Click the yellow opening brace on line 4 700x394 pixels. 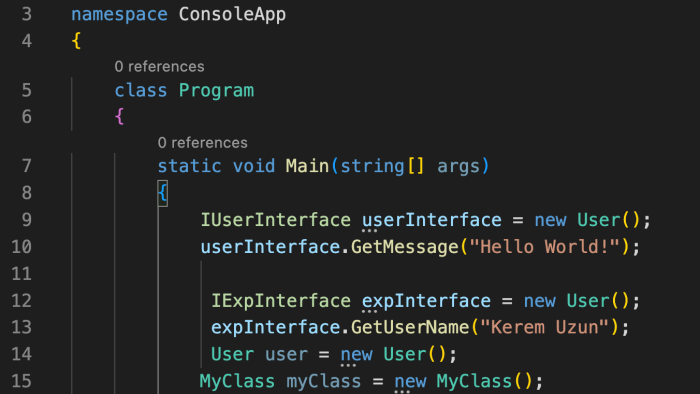click(76, 41)
